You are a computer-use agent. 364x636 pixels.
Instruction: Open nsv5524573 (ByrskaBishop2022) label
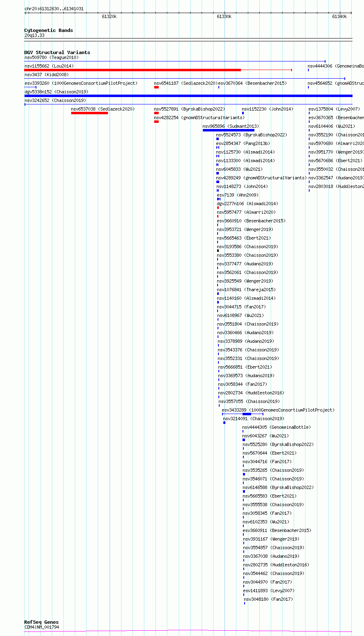click(252, 135)
